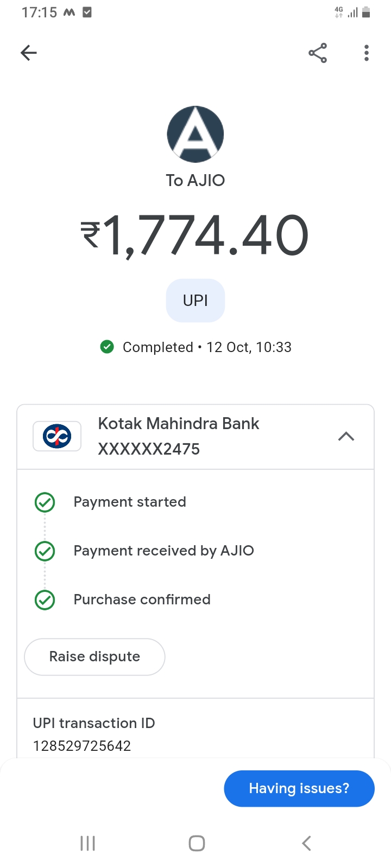
Task: Collapse the Kotak Mahindra Bank details
Action: [346, 437]
